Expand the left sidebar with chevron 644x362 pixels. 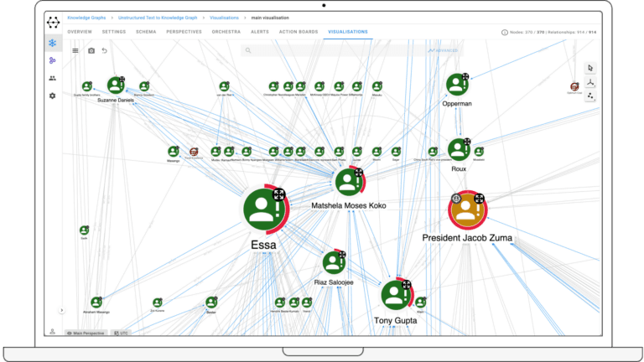[61, 310]
